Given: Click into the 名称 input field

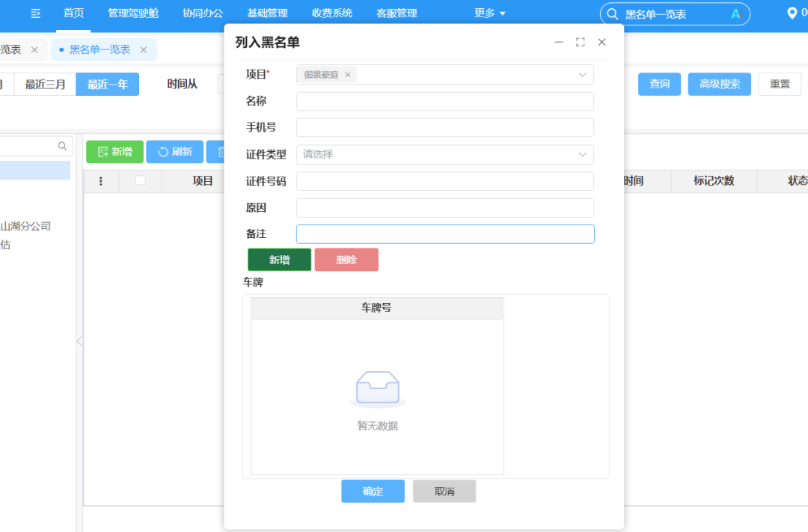Looking at the screenshot, I should pyautogui.click(x=444, y=101).
